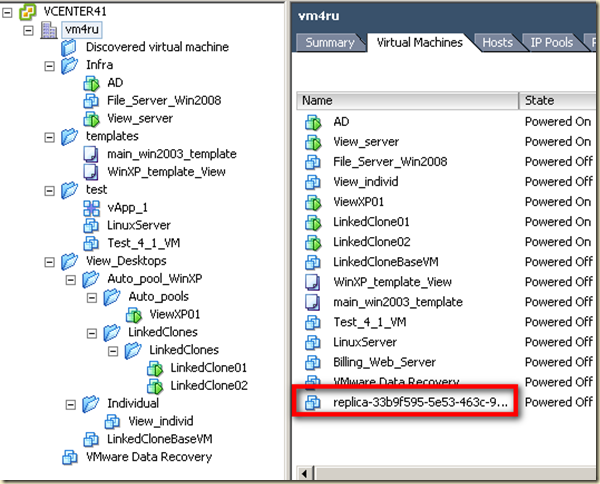Click the LinkedCloneBaseVM icon in the list
This screenshot has height=484, width=600.
tap(313, 262)
